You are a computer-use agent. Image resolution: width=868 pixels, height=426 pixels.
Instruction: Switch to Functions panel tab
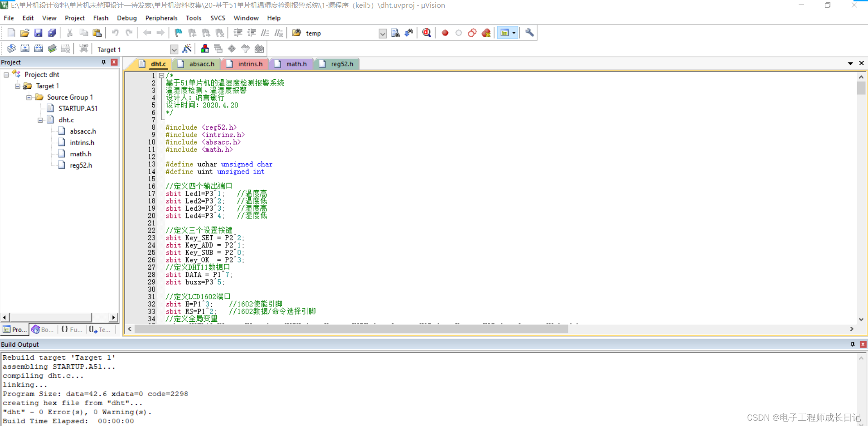click(x=72, y=329)
